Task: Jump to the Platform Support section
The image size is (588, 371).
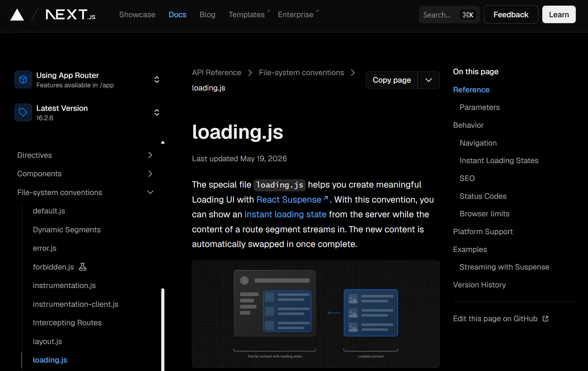Action: click(483, 232)
